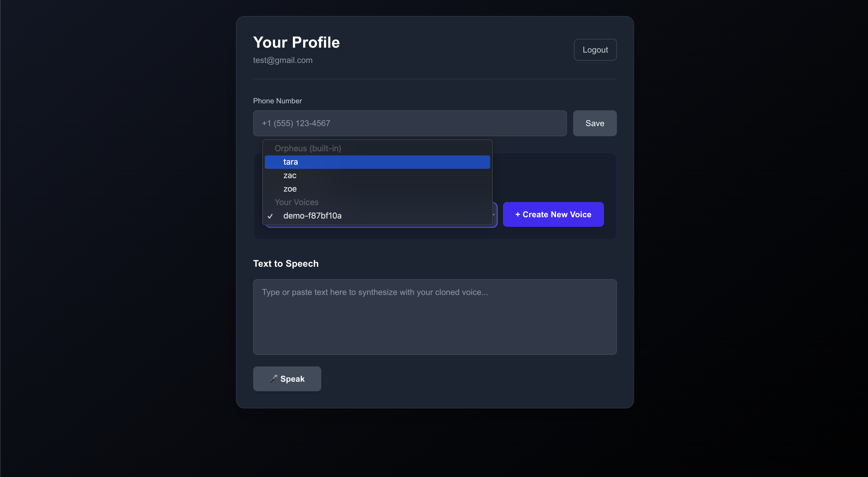Click the checkmark beside demo-f87bf10a
Viewport: 868px width, 477px height.
pos(270,216)
